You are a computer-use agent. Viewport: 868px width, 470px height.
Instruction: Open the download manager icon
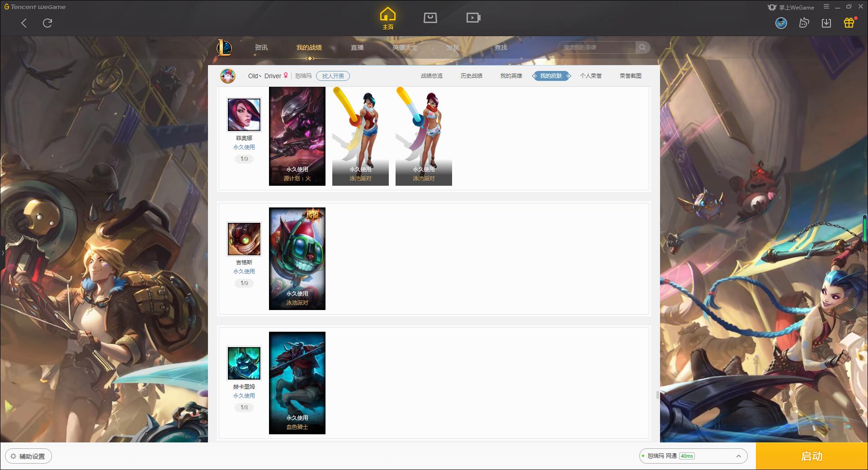coord(826,23)
